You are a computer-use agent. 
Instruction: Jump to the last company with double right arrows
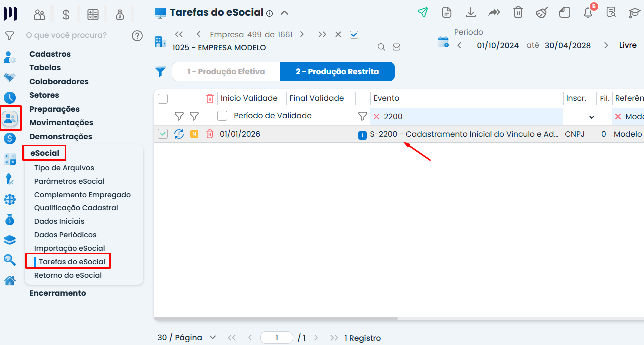pos(322,34)
